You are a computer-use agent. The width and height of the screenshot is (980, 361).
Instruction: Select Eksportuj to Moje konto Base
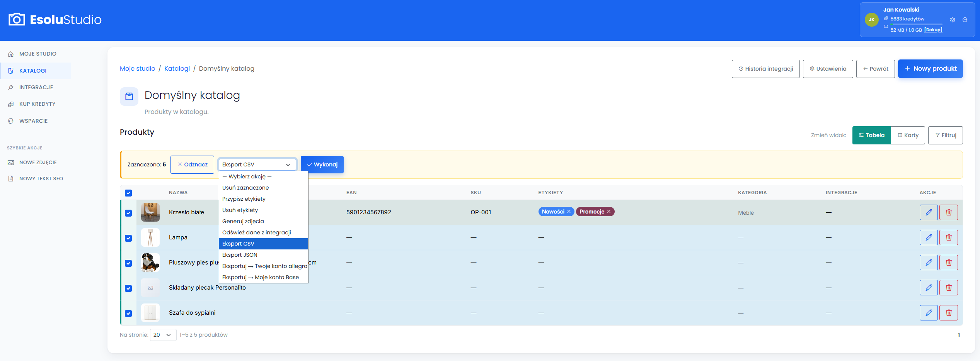(x=264, y=277)
